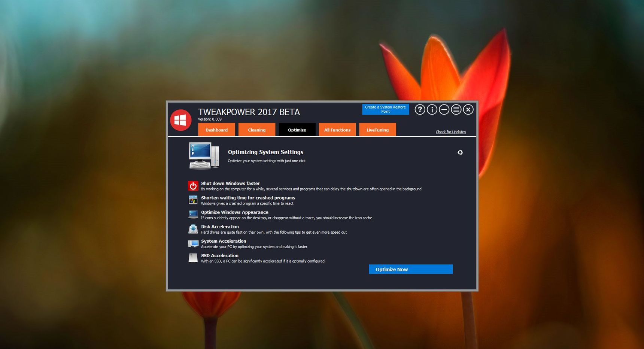The height and width of the screenshot is (349, 644).
Task: Select 'Shorten waiting time for crashed programs'
Action: [248, 198]
